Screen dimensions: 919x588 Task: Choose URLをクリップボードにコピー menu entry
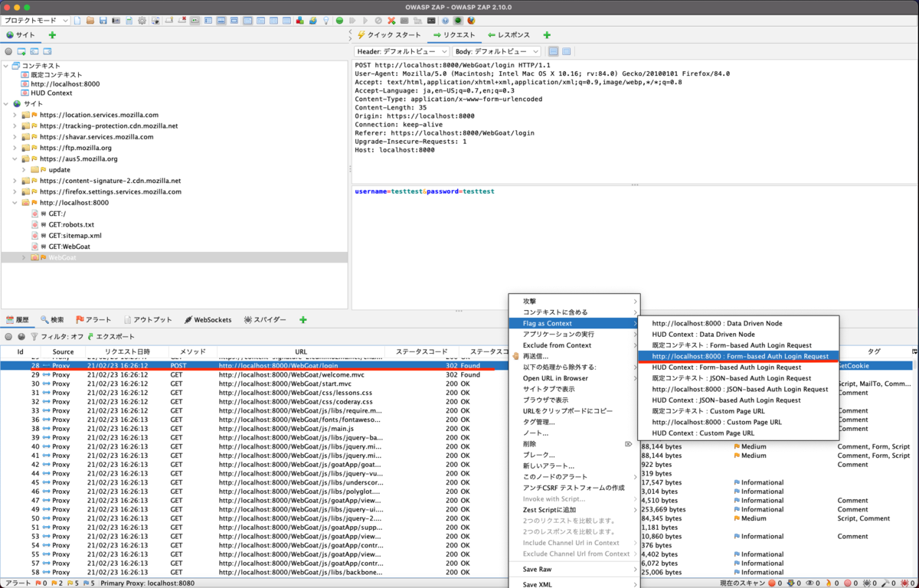tap(574, 411)
